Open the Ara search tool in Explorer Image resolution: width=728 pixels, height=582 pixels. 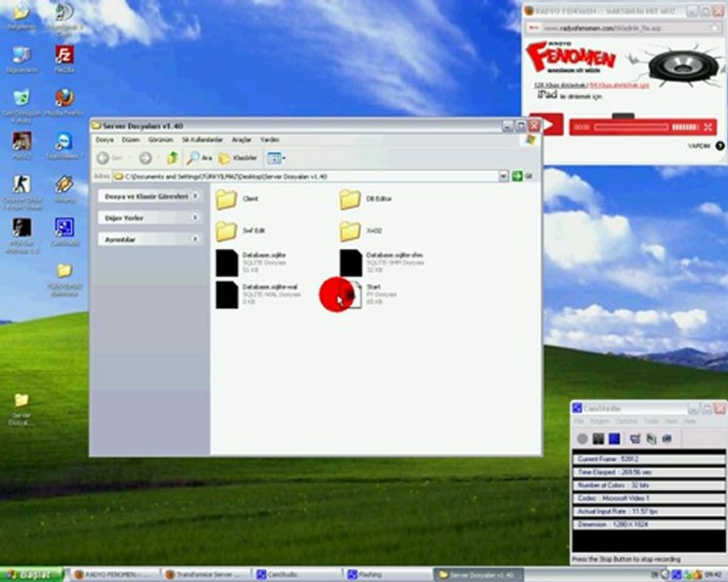200,158
